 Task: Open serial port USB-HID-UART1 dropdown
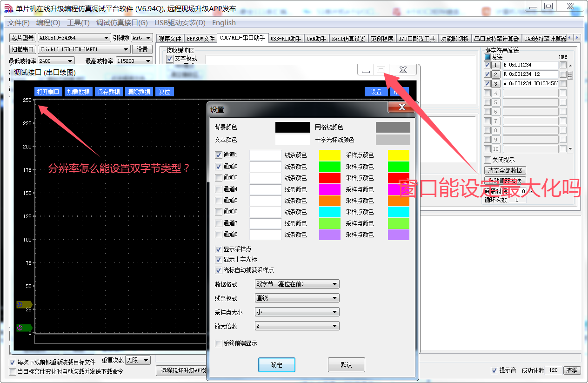[x=84, y=49]
